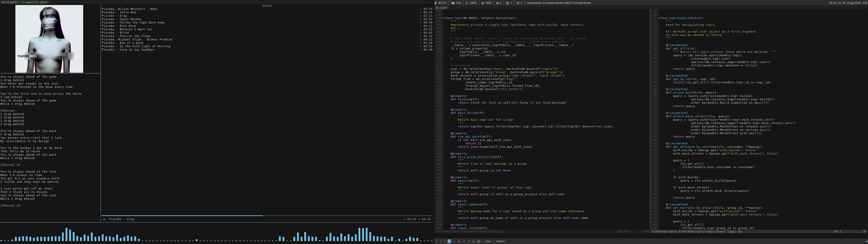868x244 pixels.
Task: Click 'class Copr(db.Model, helpers.Serializer):' line in vim
Action: point(480,18)
